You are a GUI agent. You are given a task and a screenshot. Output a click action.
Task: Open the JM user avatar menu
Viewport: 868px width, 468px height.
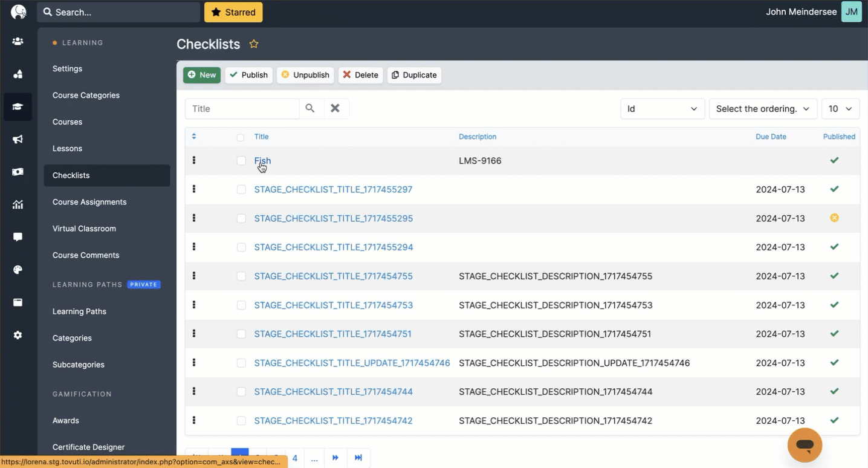851,11
